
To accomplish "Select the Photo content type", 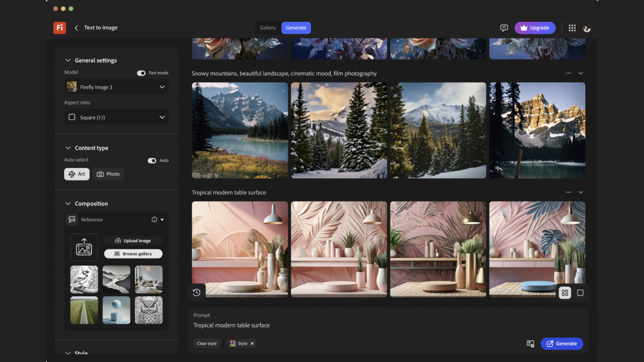I will point(108,174).
